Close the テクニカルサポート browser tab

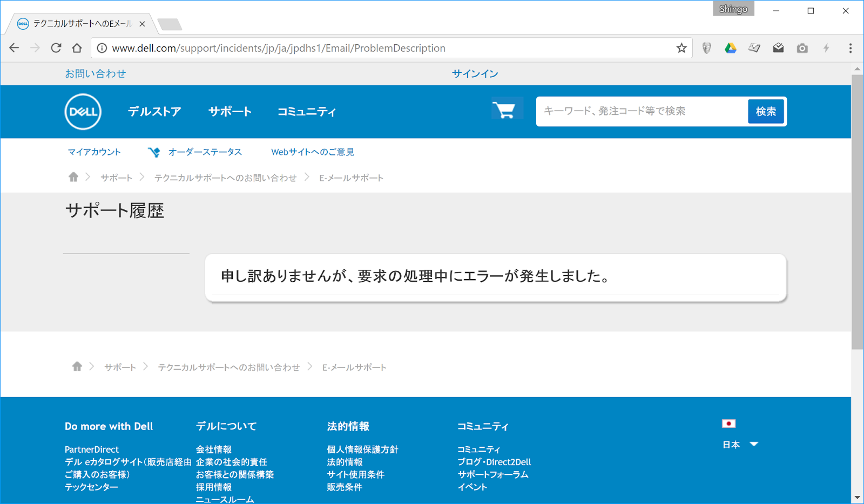[142, 24]
